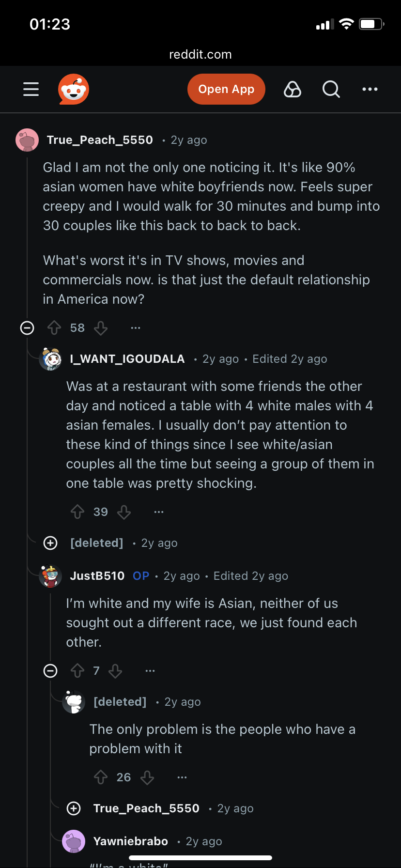
Task: Collapse JustB510's comment thread
Action: (x=50, y=671)
